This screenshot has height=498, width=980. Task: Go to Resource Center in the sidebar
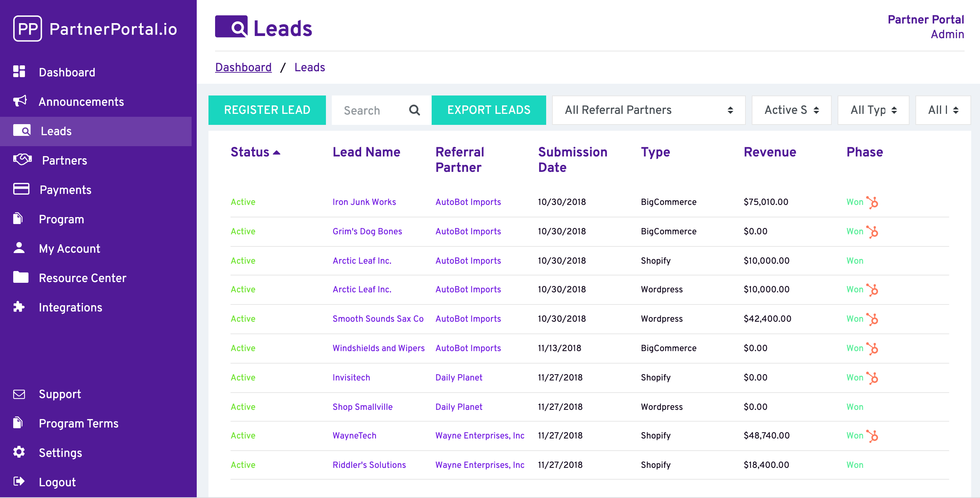coord(82,278)
